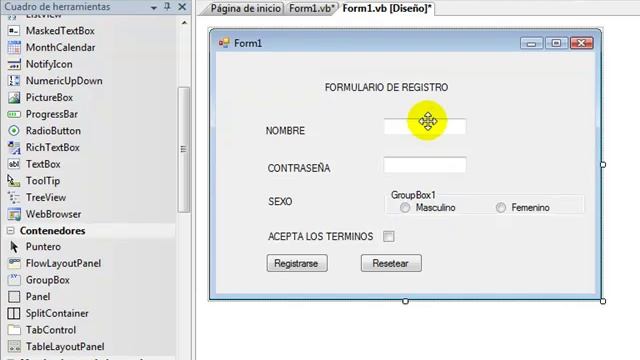Click the NOMBRE text field
This screenshot has height=360, width=640.
coord(425,126)
